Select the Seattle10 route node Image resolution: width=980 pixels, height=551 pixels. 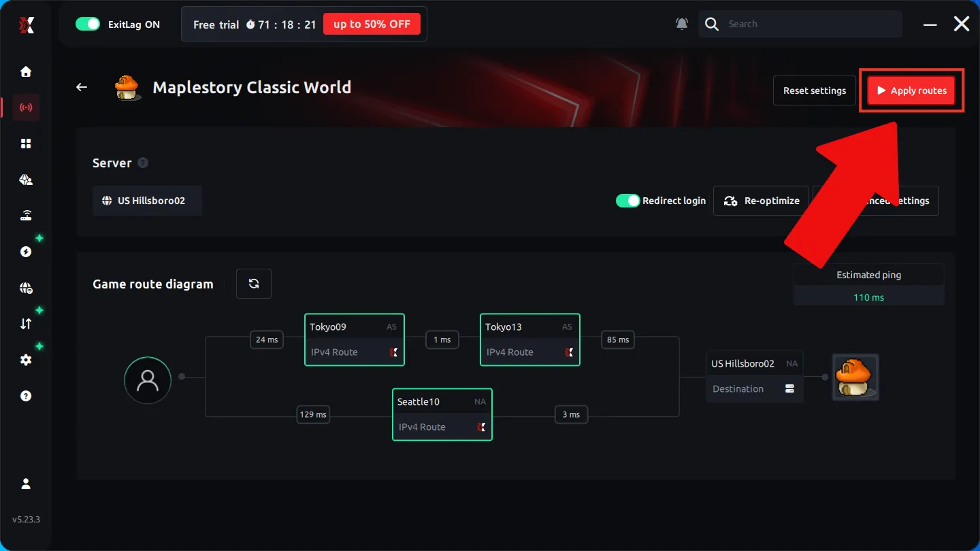click(x=442, y=414)
